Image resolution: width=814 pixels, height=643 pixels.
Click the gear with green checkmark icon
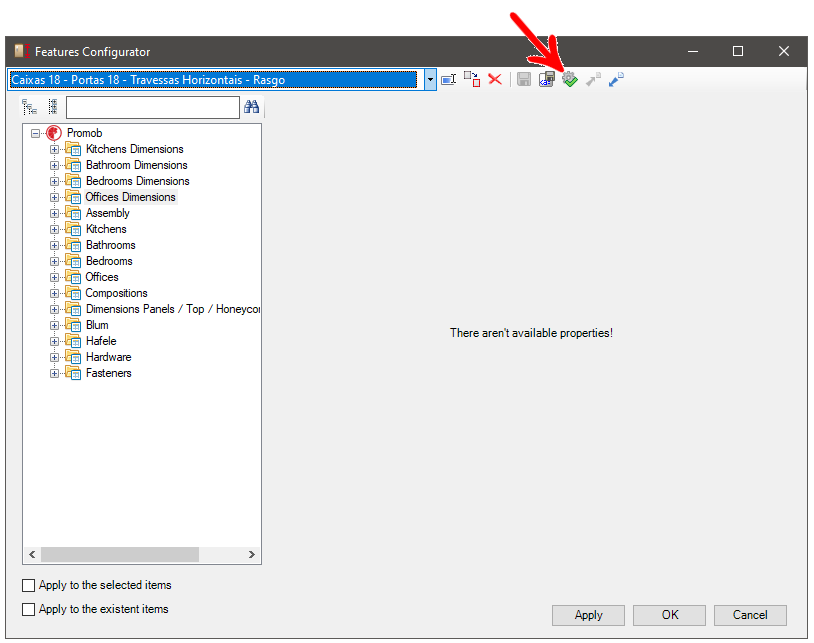click(569, 79)
